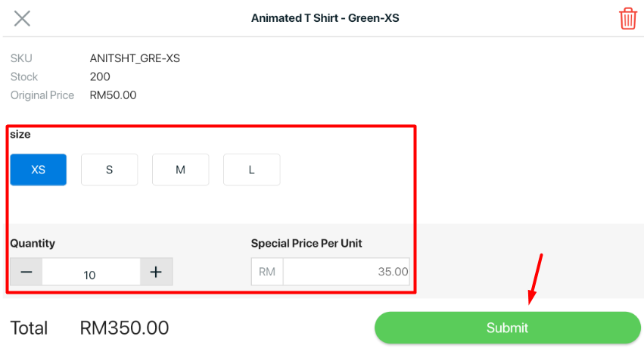
Task: Select the SKU value ANITSHT_GRE-XS
Action: (x=135, y=58)
